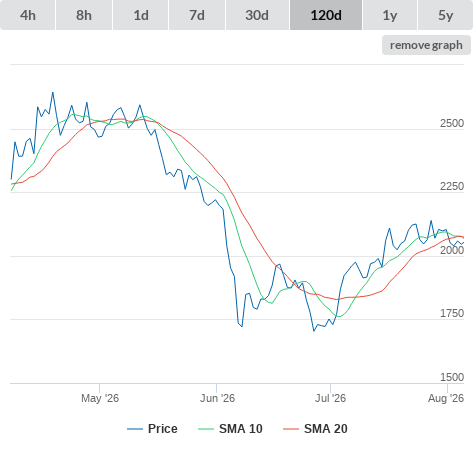Show the 30d price range

pos(257,15)
